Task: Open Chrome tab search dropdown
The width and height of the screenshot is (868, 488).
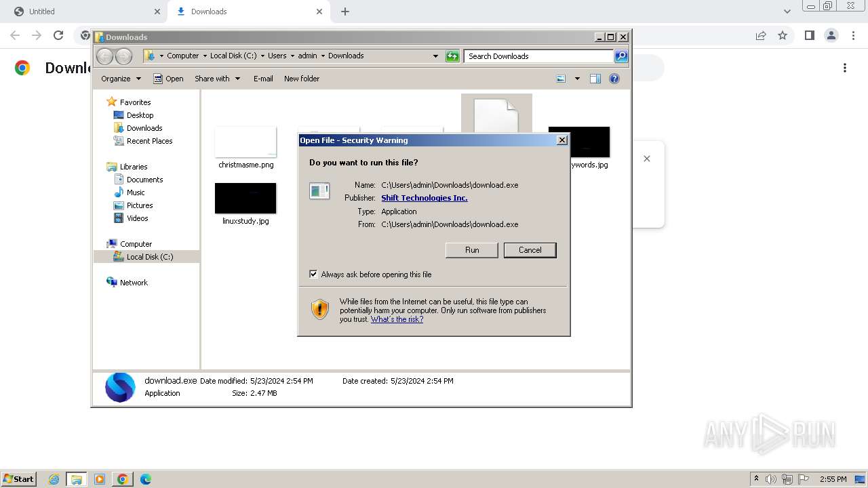Action: pyautogui.click(x=787, y=12)
